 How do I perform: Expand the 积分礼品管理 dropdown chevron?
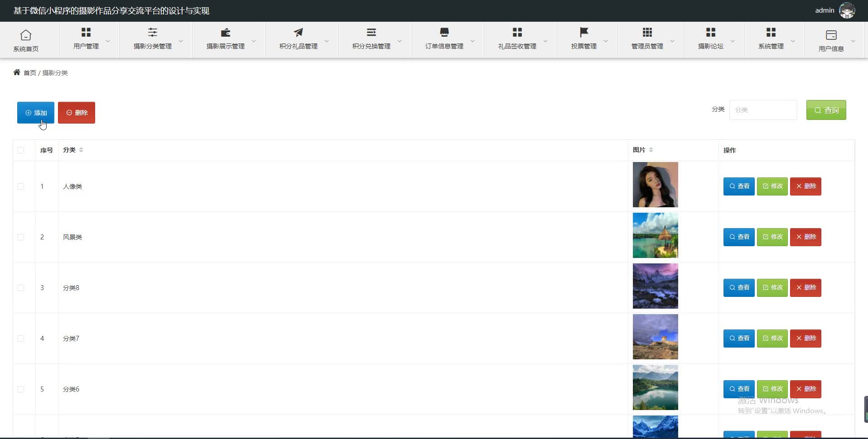[x=327, y=41]
